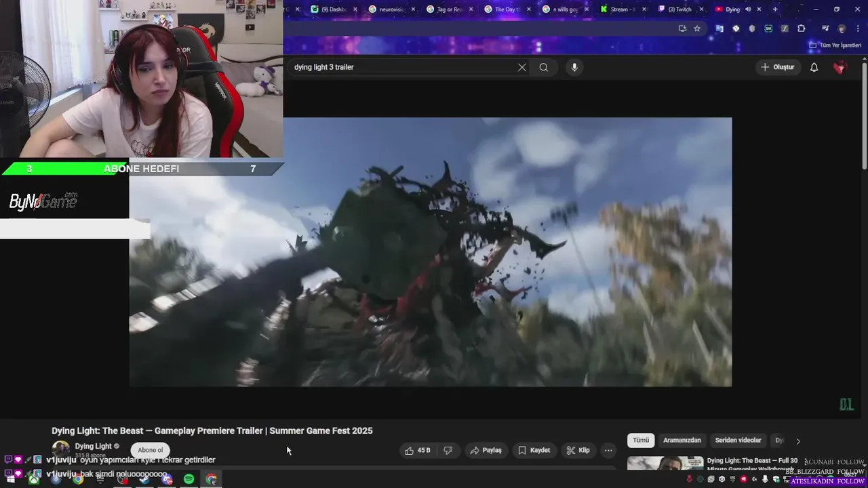This screenshot has width=868, height=488.
Task: Click the system tray microphone icon
Action: pos(765,479)
